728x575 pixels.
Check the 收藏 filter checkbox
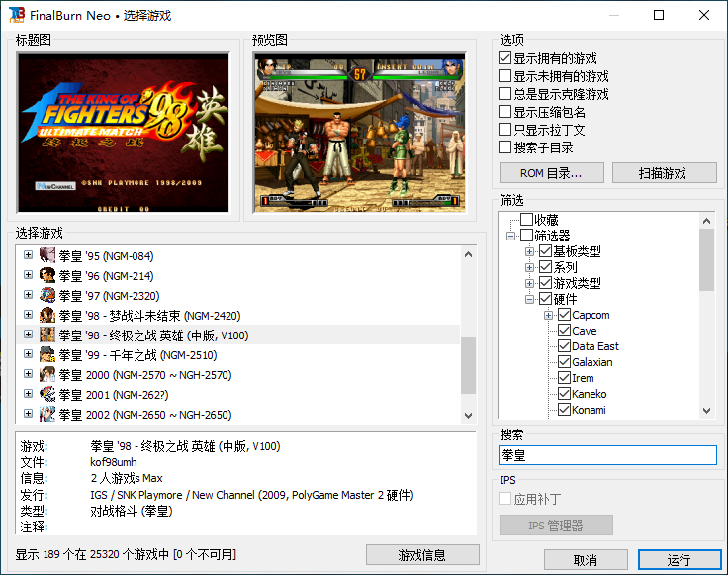point(526,220)
